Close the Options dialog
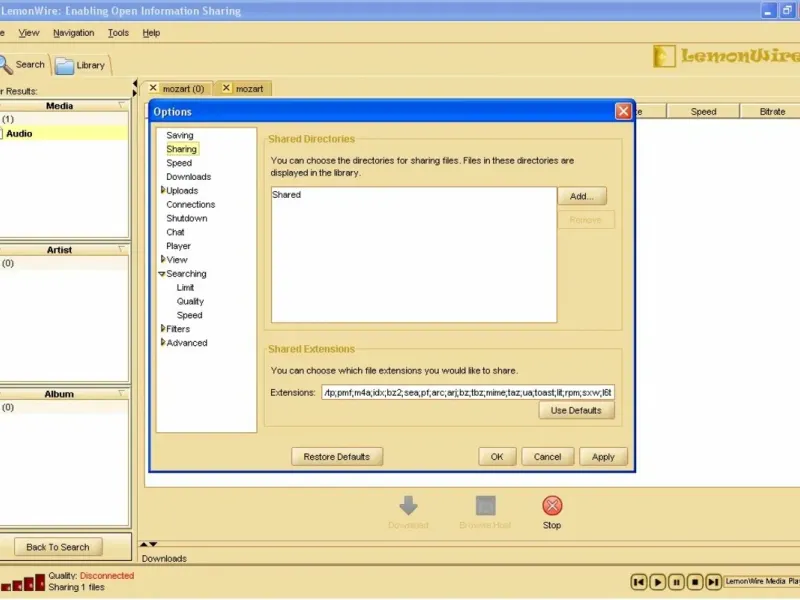 pyautogui.click(x=623, y=111)
